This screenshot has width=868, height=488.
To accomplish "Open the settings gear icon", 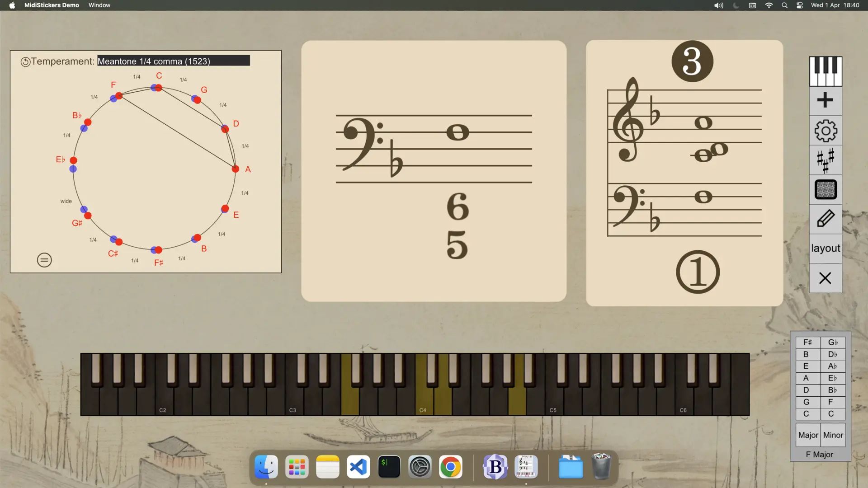I will [x=825, y=131].
